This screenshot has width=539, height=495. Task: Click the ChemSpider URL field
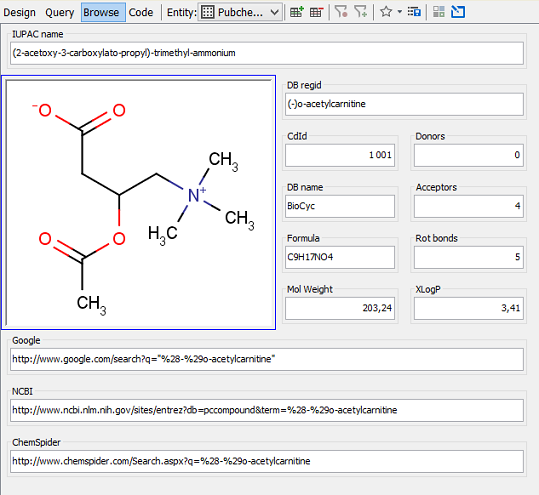tap(267, 461)
